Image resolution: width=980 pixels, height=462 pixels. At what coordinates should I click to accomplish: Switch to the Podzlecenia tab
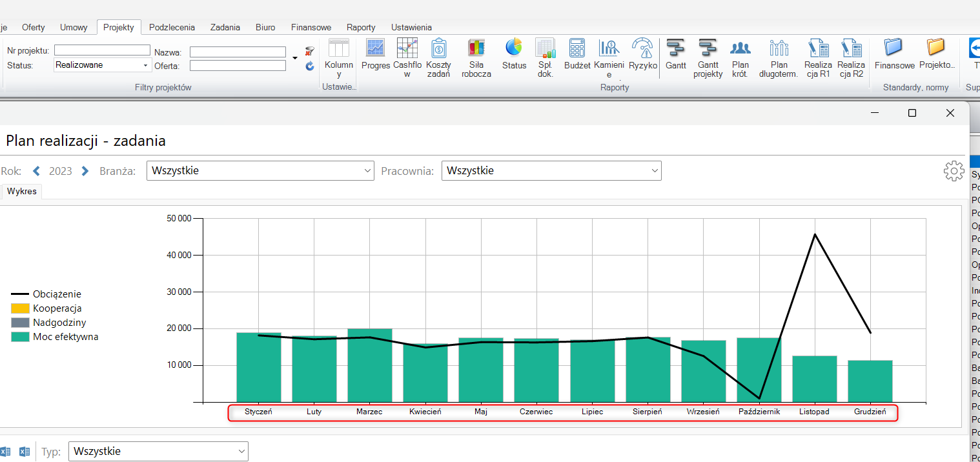point(172,27)
